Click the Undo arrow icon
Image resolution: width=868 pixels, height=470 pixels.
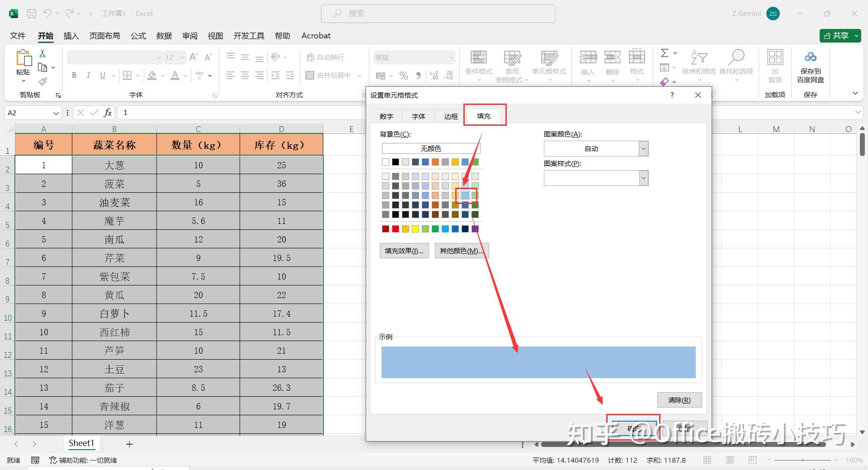47,13
